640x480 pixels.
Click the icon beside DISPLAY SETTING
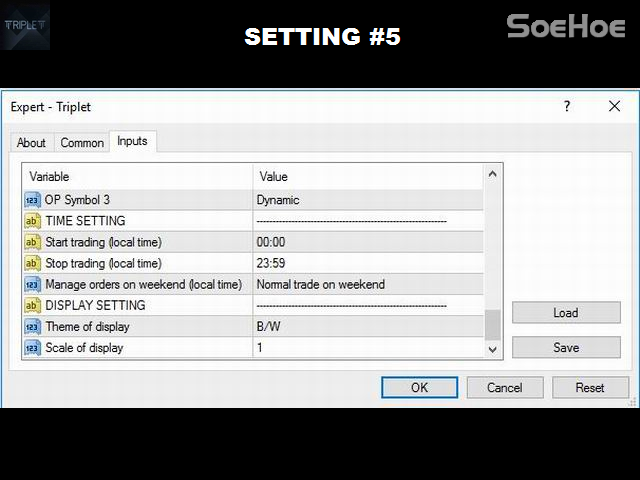point(32,305)
